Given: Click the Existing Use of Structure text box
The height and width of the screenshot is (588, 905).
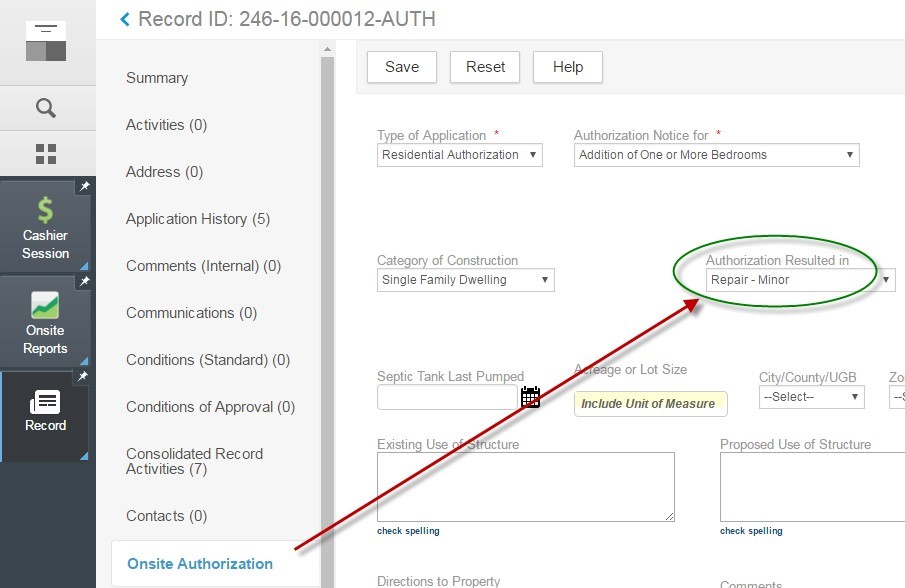Looking at the screenshot, I should pyautogui.click(x=525, y=486).
